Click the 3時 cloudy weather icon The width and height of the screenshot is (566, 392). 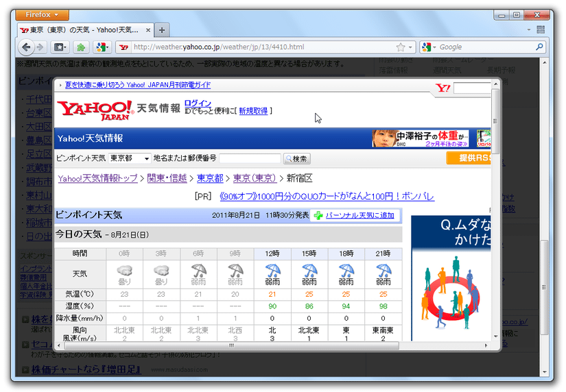pyautogui.click(x=161, y=271)
